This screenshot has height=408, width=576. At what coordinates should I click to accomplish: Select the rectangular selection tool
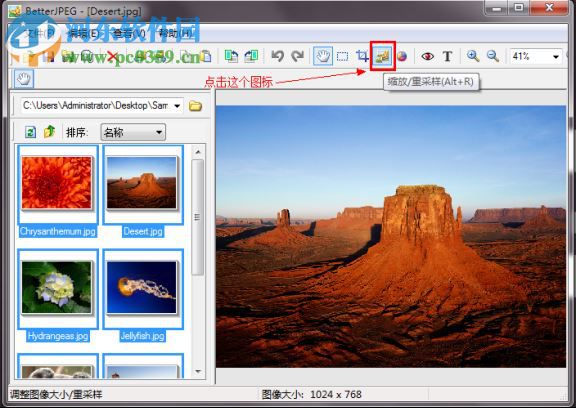click(342, 56)
